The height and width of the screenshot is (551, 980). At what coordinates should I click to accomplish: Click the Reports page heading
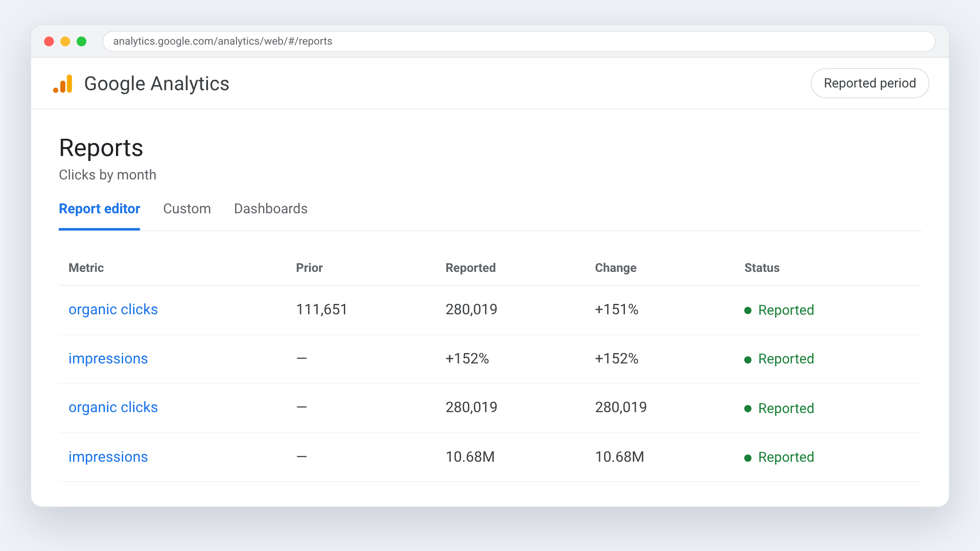click(x=101, y=148)
